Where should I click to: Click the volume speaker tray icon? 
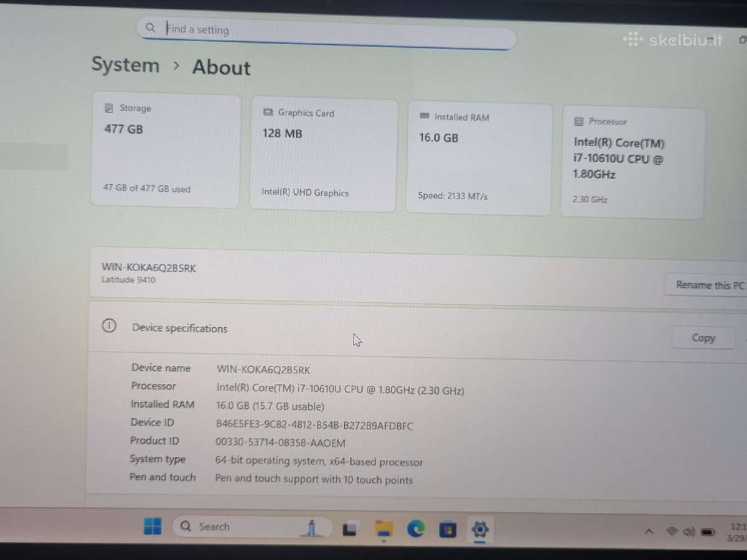coord(688,532)
